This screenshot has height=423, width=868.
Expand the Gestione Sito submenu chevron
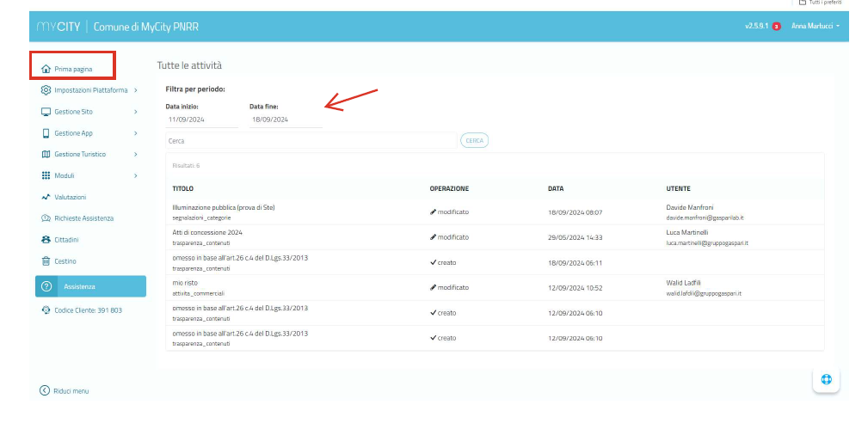pos(136,112)
